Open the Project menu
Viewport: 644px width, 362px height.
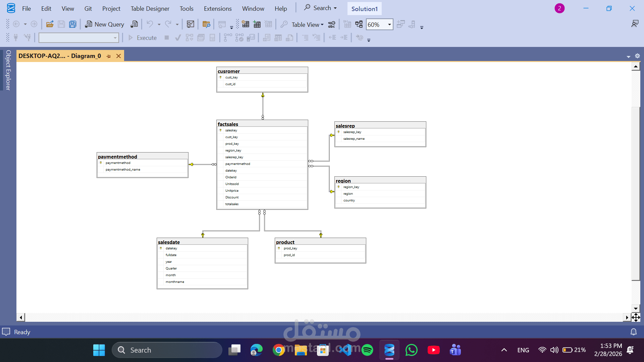[111, 8]
